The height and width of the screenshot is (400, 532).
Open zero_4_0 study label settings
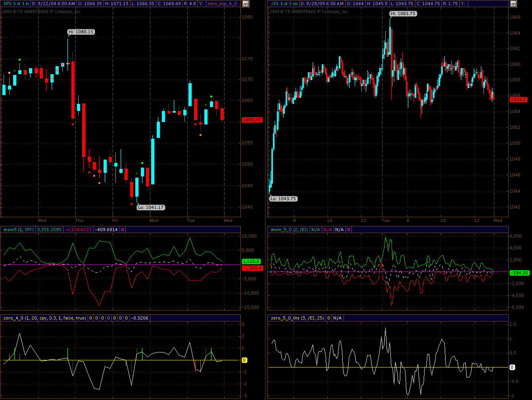pyautogui.click(x=44, y=318)
